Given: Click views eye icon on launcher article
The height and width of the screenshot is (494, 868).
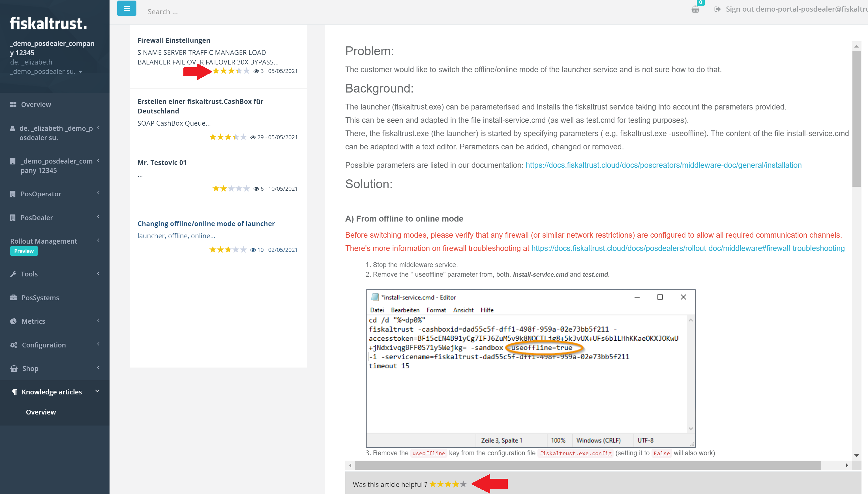Looking at the screenshot, I should (253, 250).
